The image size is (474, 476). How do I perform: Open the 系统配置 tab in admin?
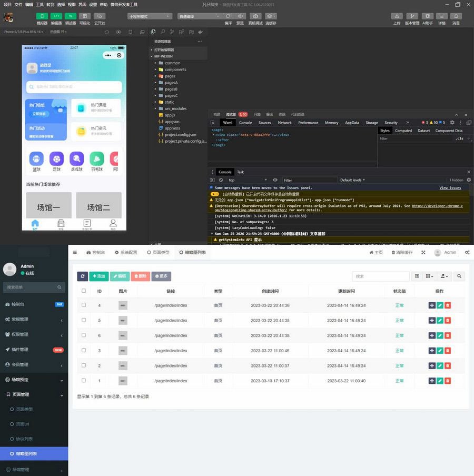pos(126,253)
